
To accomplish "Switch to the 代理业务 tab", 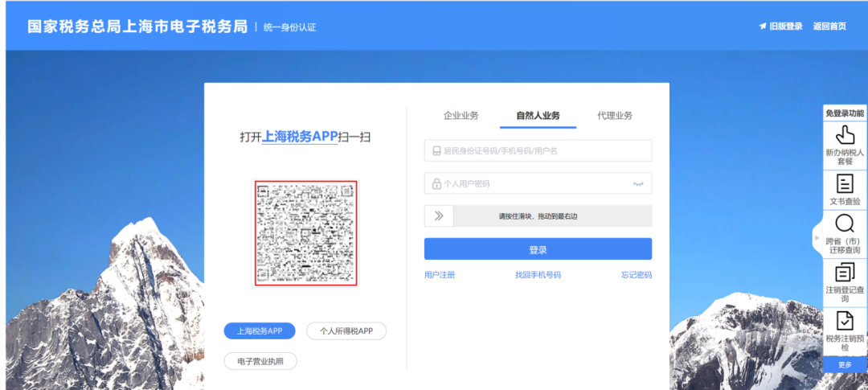I will click(614, 116).
